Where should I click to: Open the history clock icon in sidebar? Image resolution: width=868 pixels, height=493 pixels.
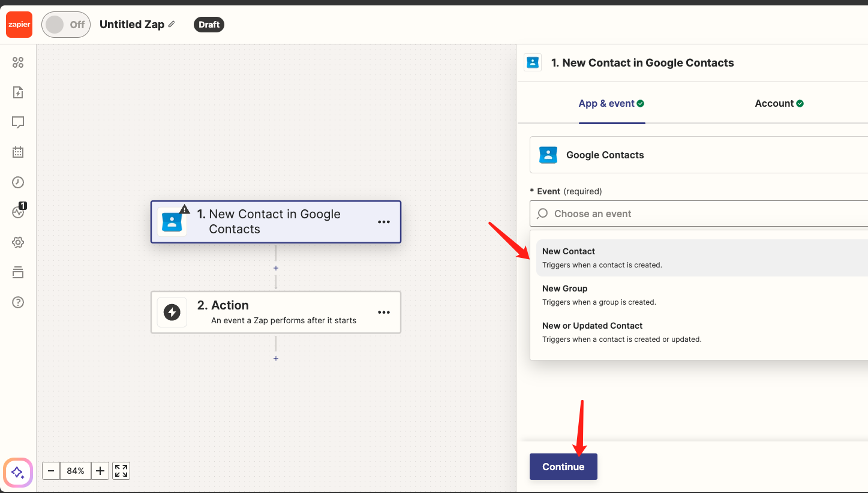(18, 182)
